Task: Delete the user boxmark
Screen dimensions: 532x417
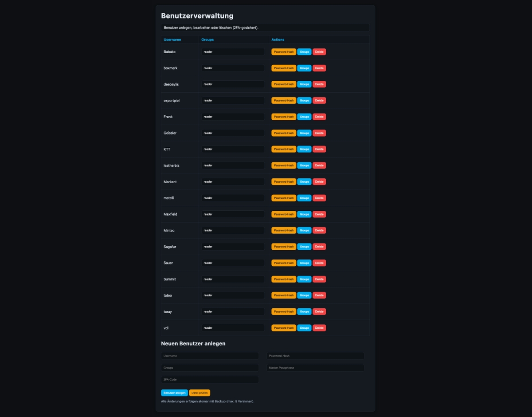Action: tap(319, 68)
